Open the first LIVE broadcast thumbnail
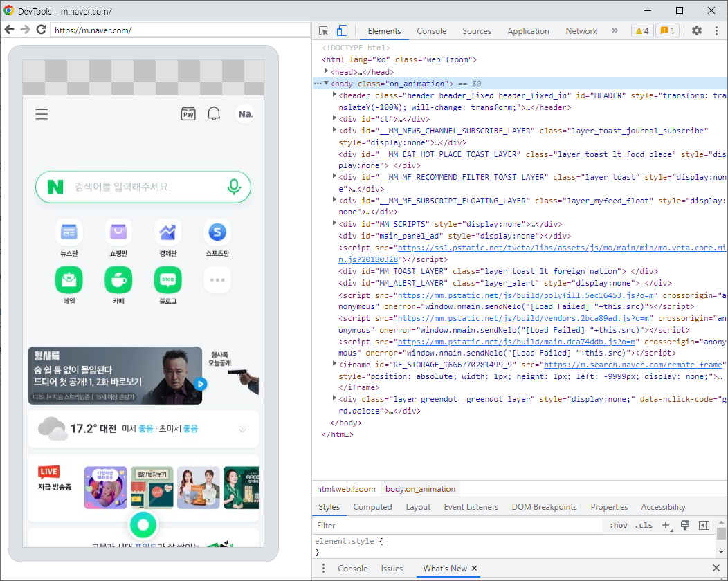This screenshot has height=581, width=728. click(105, 488)
